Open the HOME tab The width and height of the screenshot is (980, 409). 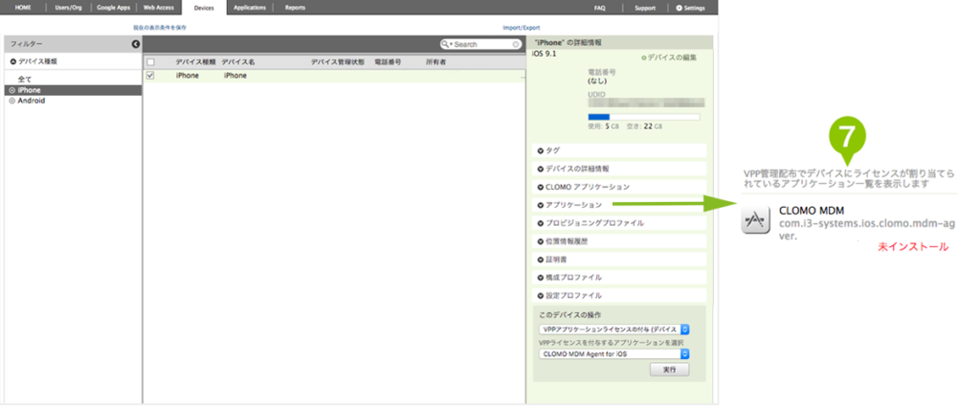pyautogui.click(x=23, y=8)
